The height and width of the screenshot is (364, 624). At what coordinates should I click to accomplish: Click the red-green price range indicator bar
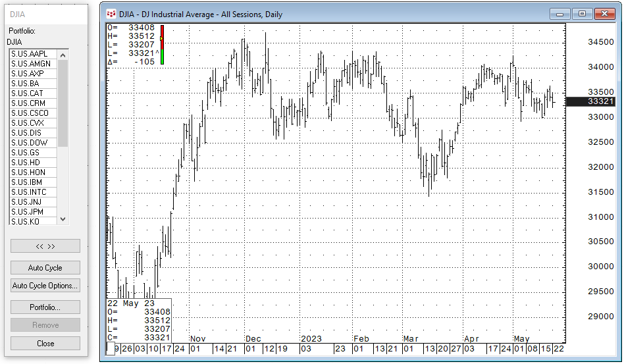pos(162,45)
